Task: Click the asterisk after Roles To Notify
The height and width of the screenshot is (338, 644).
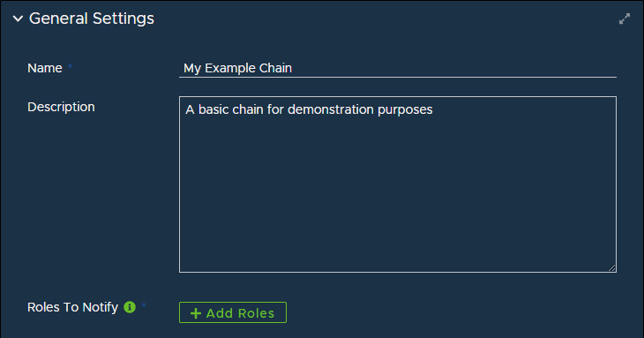Action: [144, 305]
